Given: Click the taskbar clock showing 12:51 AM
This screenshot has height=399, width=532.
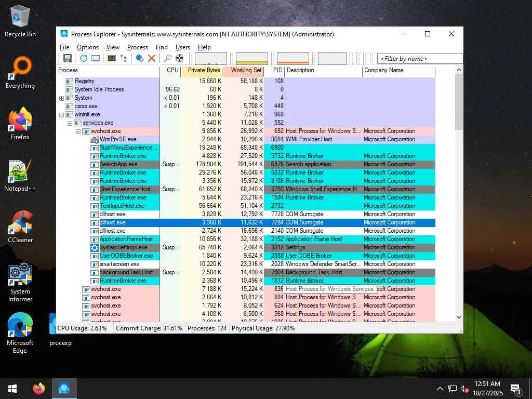Looking at the screenshot, I should (x=487, y=389).
